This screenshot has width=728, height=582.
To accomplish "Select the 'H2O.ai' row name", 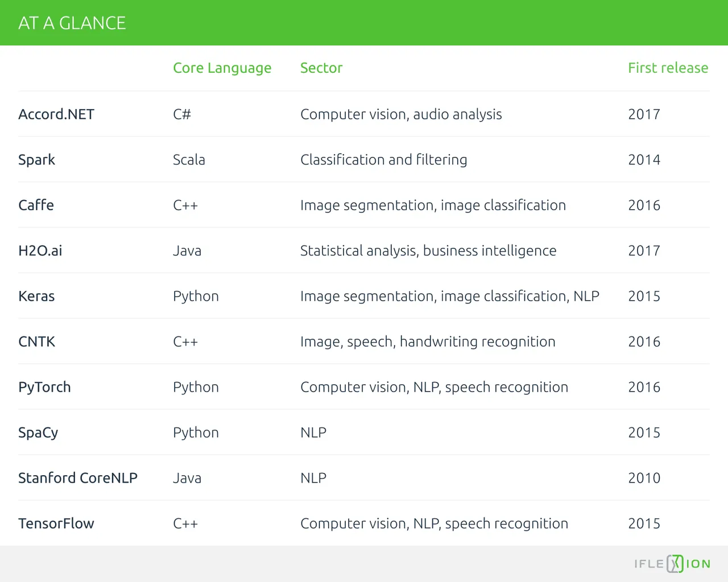I will pos(40,251).
